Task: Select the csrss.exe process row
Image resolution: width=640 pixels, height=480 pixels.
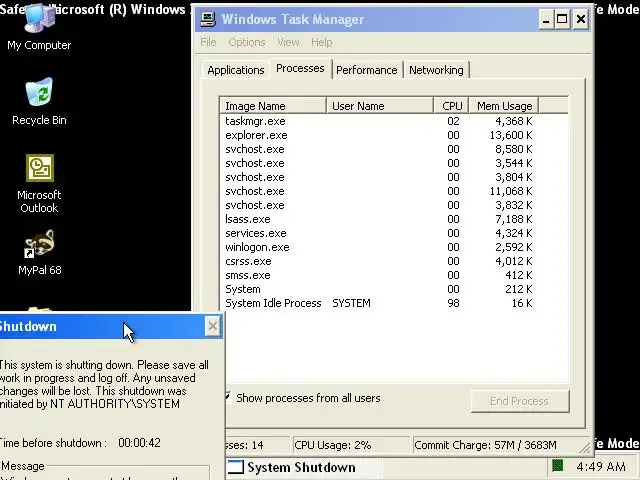Action: (x=379, y=261)
